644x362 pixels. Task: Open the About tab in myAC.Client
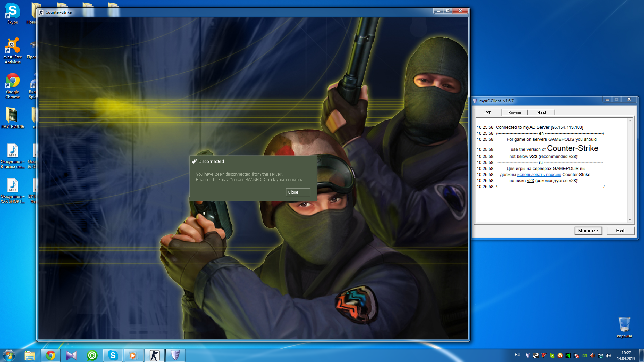click(x=541, y=113)
